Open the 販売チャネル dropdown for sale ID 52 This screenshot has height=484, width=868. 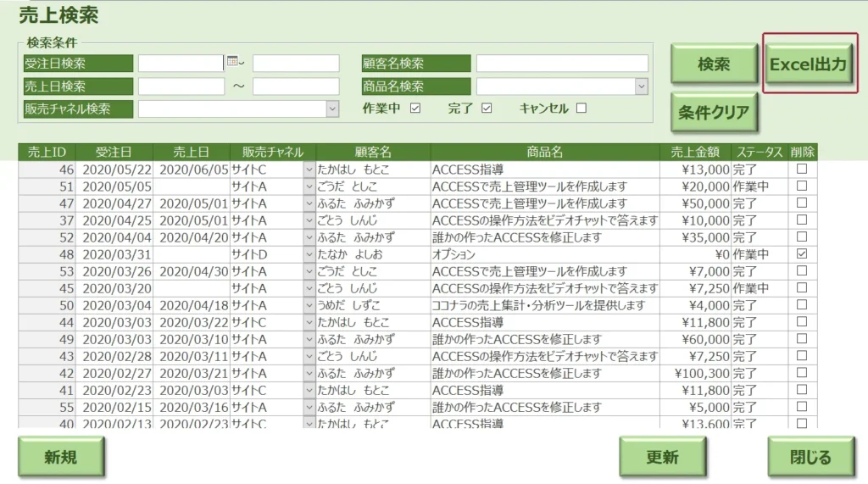[309, 237]
